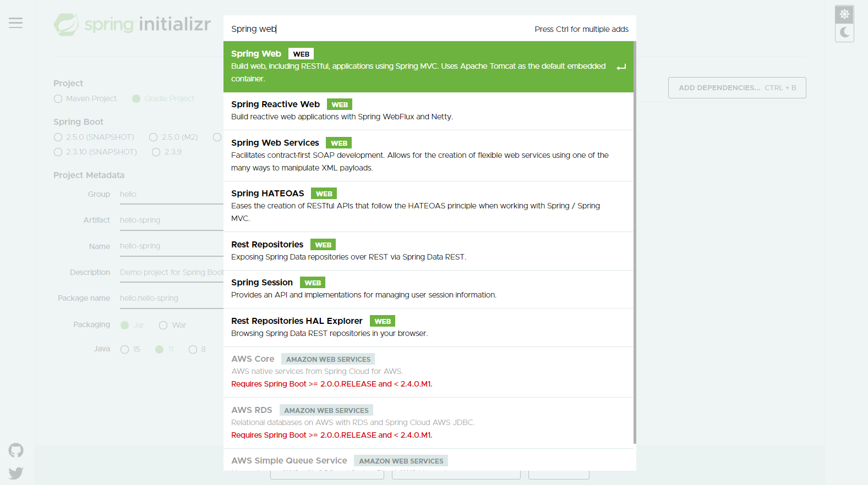Click the dependency list scrollbar

[x=635, y=242]
